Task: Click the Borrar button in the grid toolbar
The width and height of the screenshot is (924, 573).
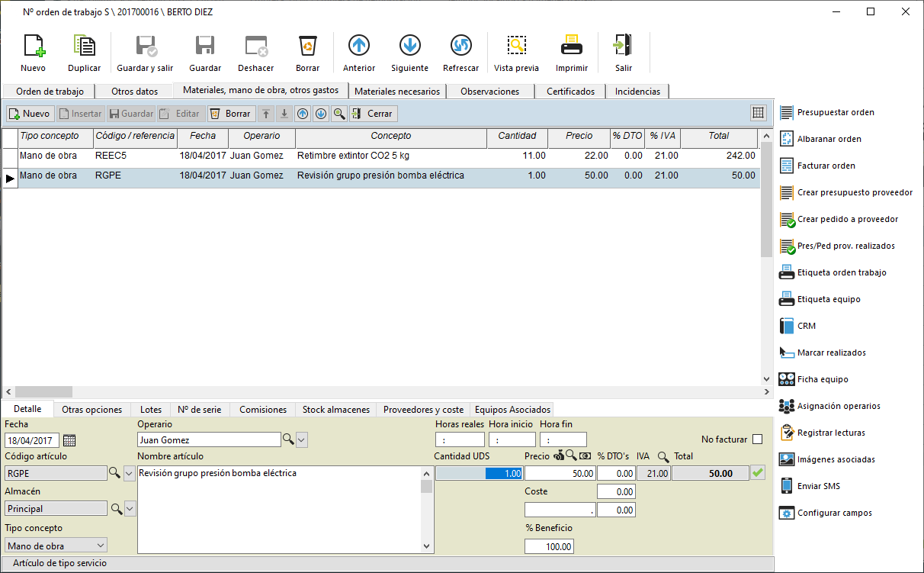Action: point(230,114)
